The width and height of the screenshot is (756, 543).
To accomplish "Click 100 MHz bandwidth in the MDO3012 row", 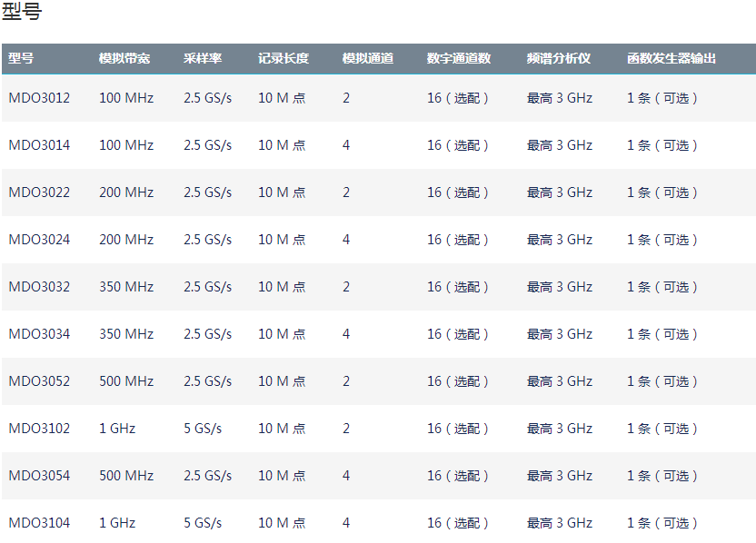I will [x=126, y=98].
